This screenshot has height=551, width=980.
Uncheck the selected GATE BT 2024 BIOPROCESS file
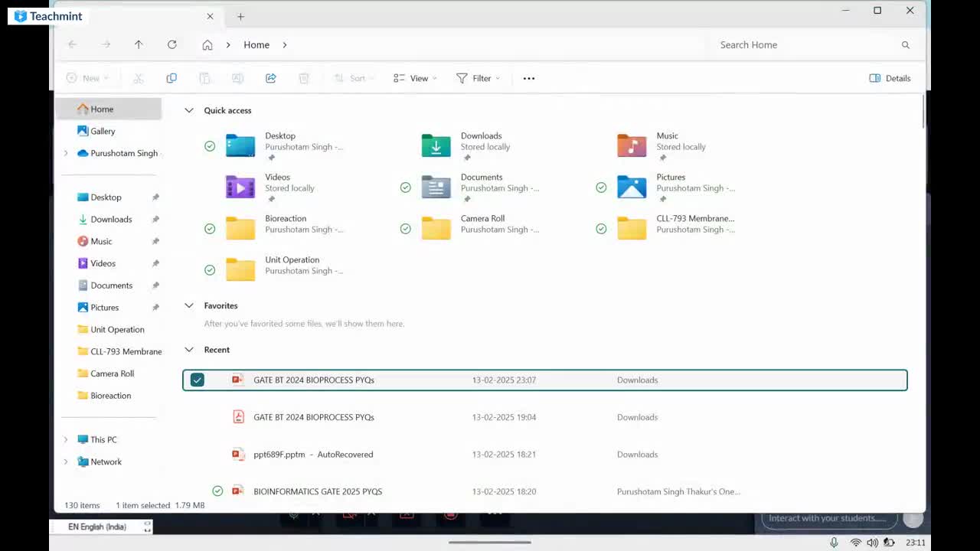tap(198, 380)
